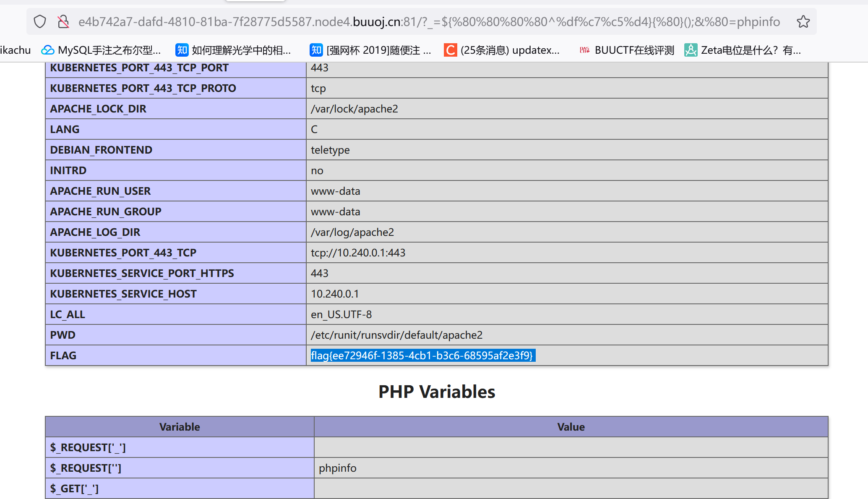Viewport: 868px width, 499px height.
Task: Click the phpinfo value cell
Action: 571,468
